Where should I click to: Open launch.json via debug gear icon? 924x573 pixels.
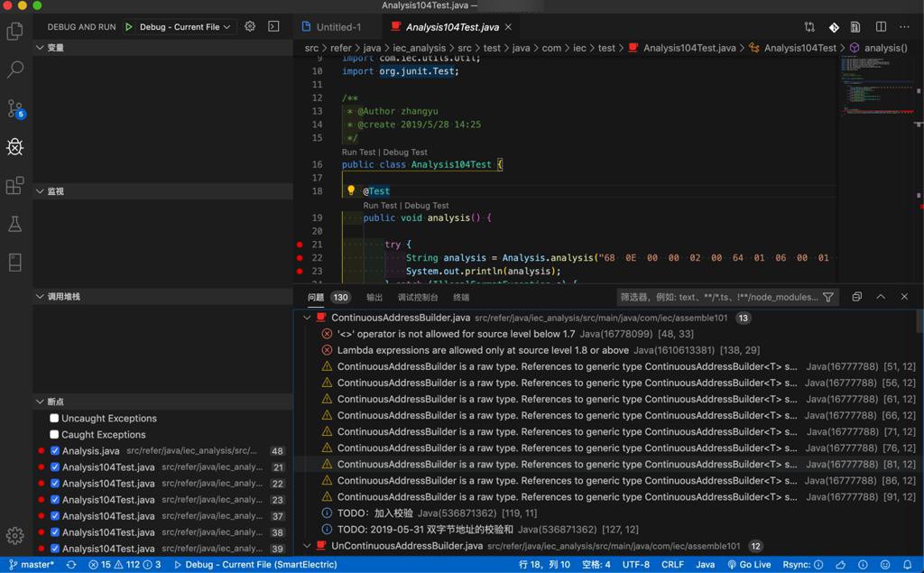coord(250,26)
